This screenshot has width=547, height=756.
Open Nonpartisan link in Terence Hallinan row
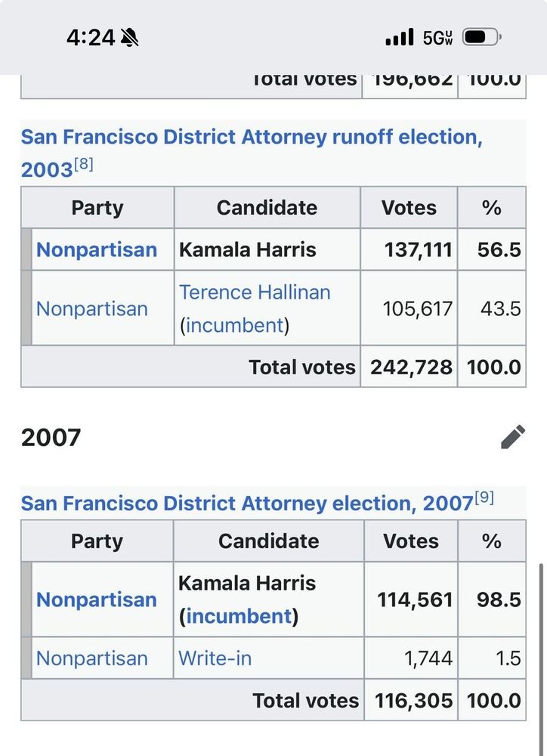click(x=92, y=308)
